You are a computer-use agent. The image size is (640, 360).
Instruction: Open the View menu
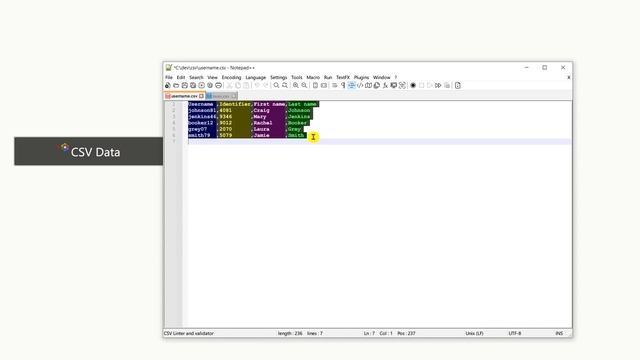212,77
